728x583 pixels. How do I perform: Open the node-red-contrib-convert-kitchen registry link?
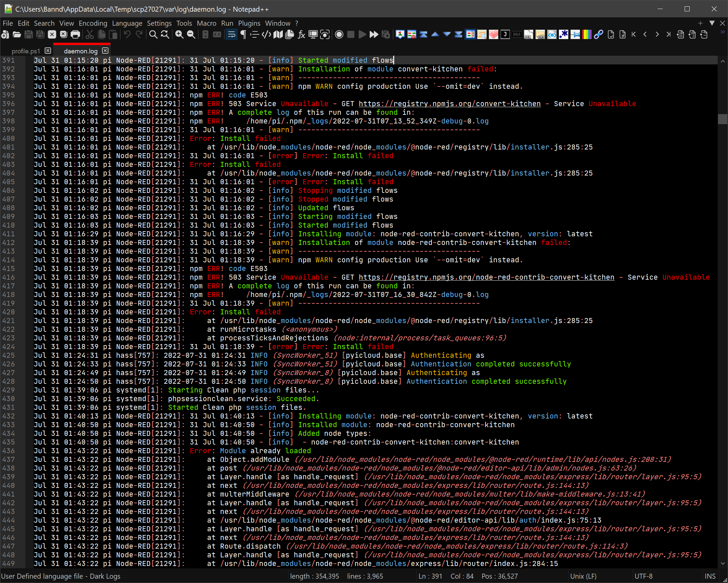(486, 277)
